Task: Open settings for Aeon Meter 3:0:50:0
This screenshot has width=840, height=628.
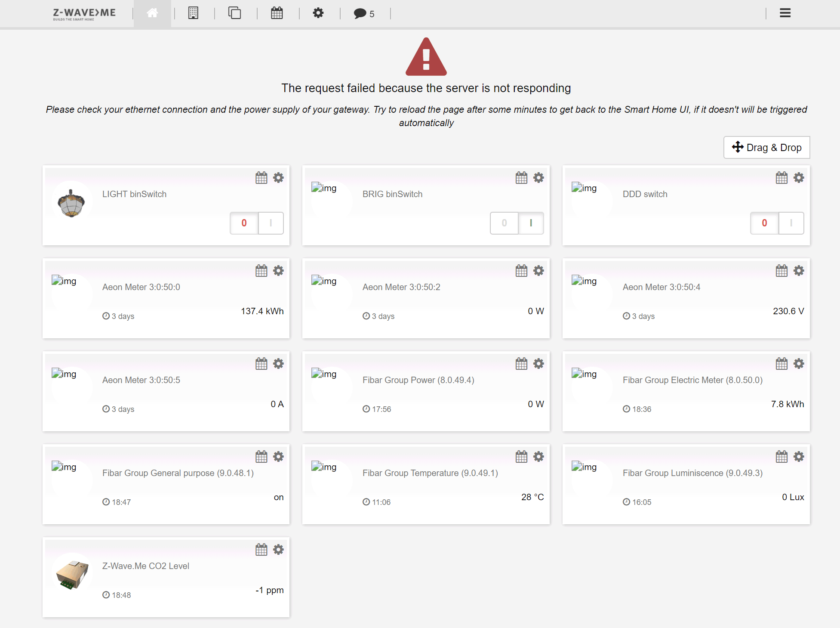Action: tap(279, 271)
